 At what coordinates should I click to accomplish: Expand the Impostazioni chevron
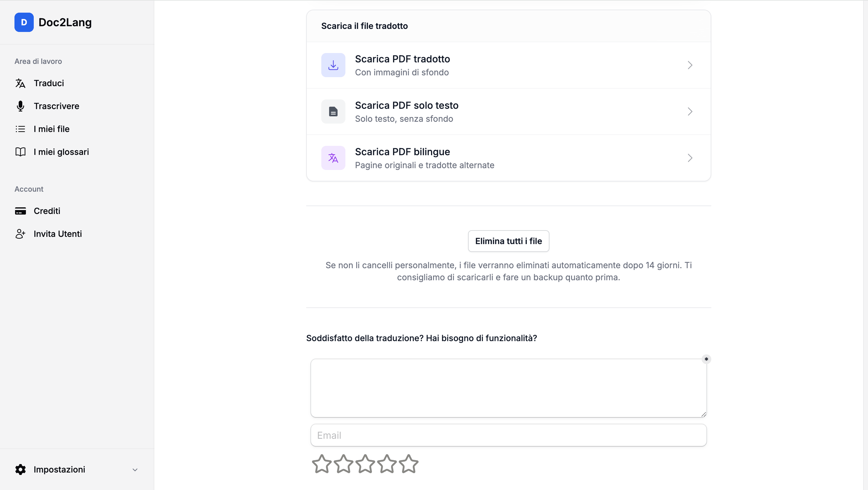coord(135,470)
